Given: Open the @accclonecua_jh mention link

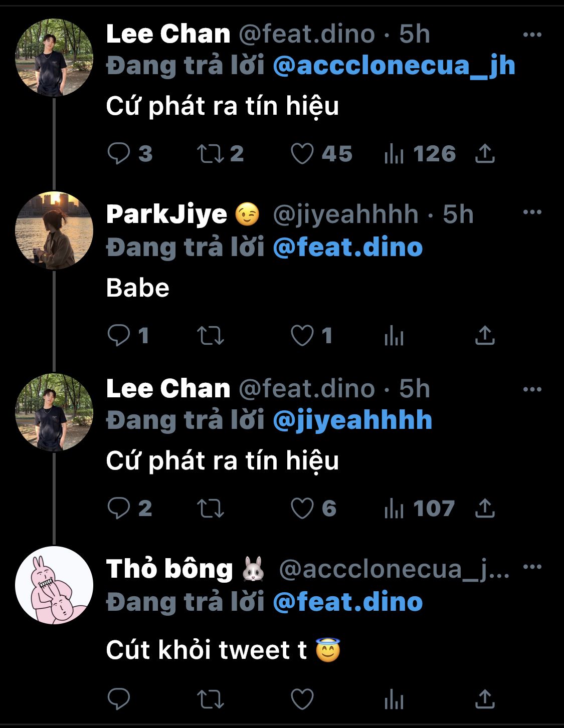Looking at the screenshot, I should (x=394, y=66).
